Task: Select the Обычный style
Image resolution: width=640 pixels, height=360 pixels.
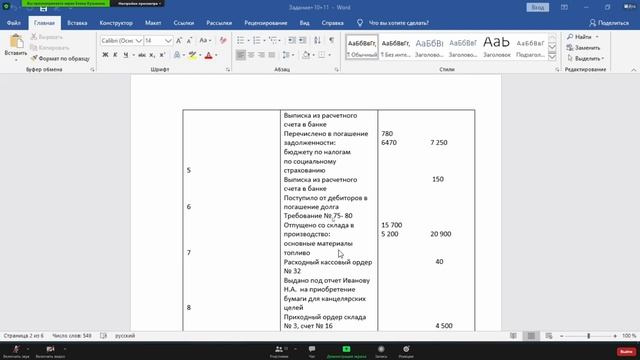Action: [x=362, y=47]
